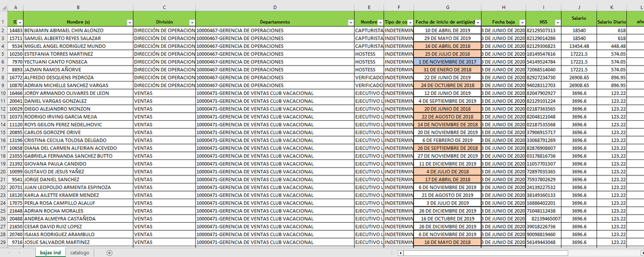Select cell SAMUEL ALBERTO REYES SALAZAR
Viewport: 644px width, 257px height.
point(78,39)
